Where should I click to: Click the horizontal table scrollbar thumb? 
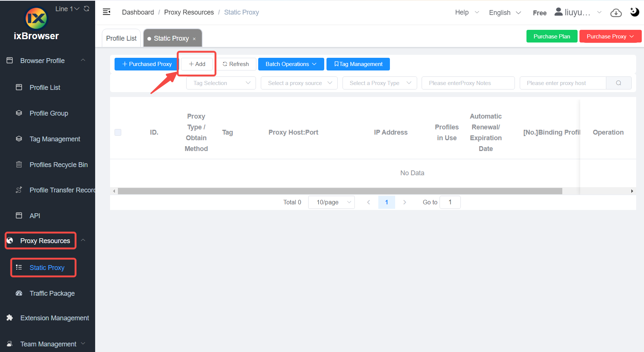pyautogui.click(x=340, y=191)
